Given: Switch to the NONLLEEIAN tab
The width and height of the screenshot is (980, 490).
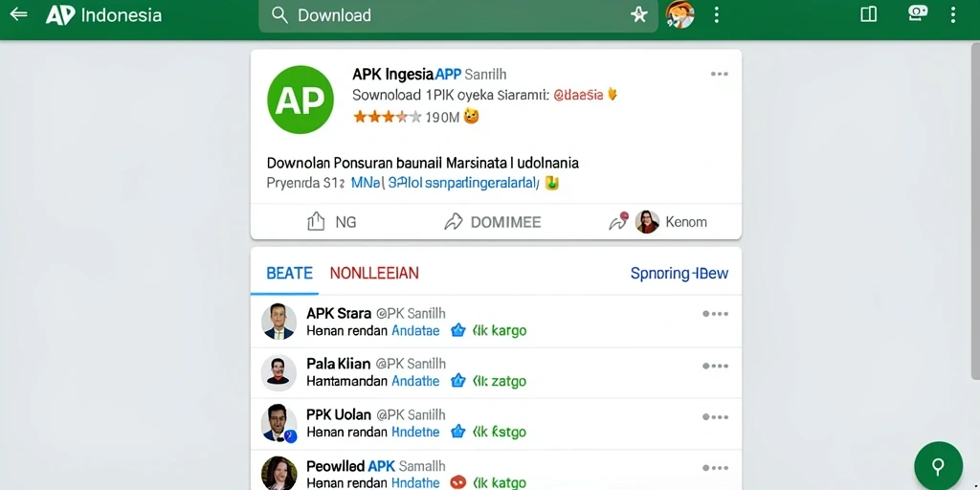Looking at the screenshot, I should (374, 273).
